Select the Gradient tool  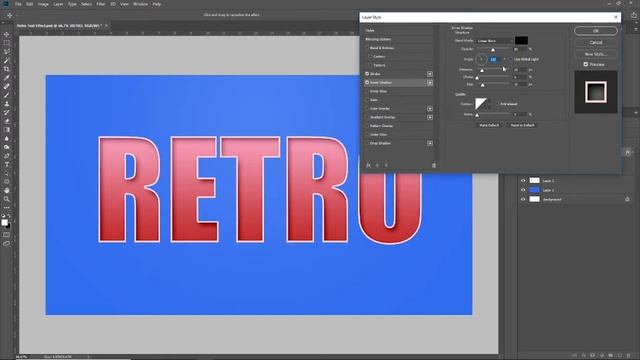pyautogui.click(x=7, y=130)
